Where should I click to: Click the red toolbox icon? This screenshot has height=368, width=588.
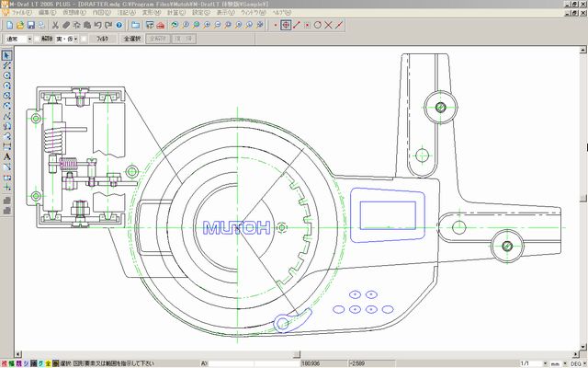point(160,25)
